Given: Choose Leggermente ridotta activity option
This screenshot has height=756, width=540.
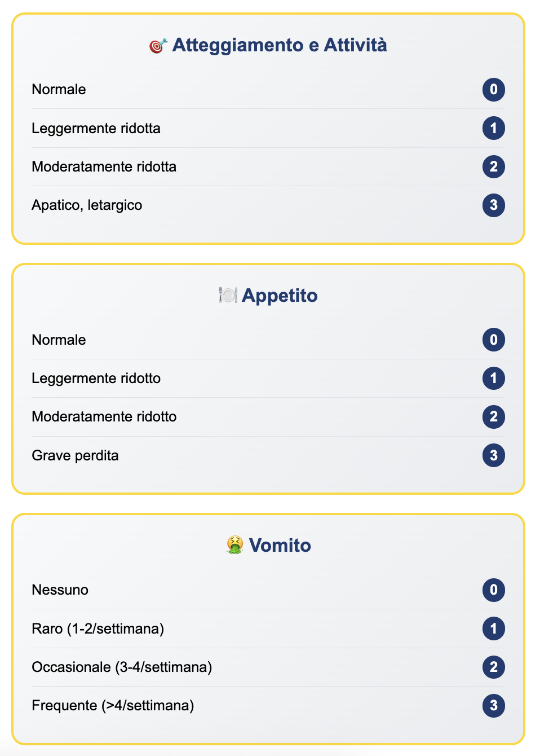Looking at the screenshot, I should click(x=96, y=129).
